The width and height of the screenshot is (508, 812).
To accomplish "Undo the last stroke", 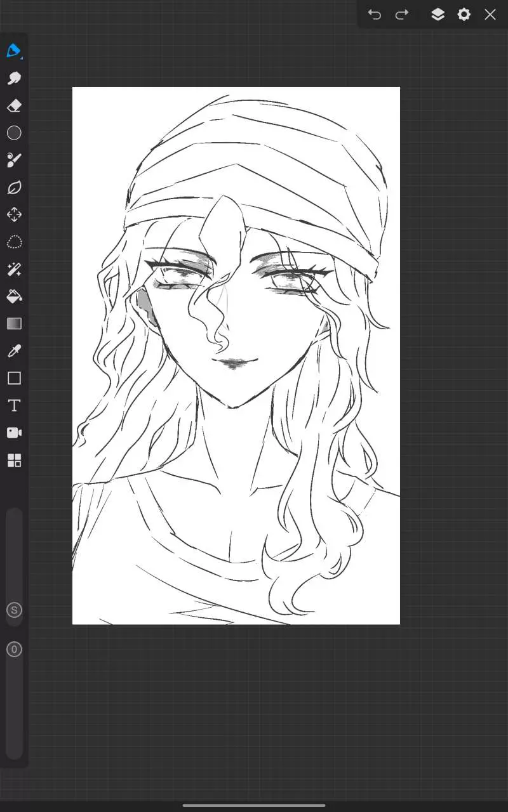I will pyautogui.click(x=375, y=15).
